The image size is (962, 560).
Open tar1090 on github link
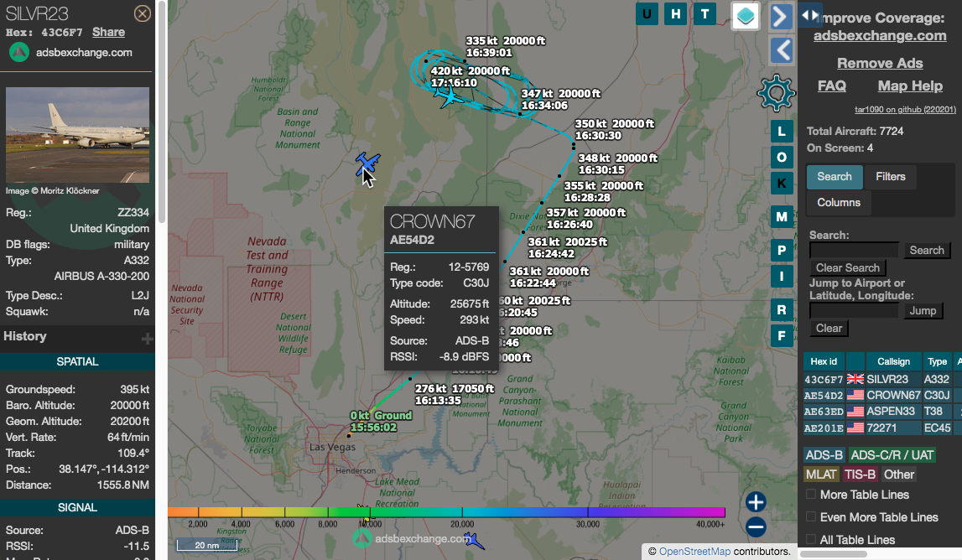pos(905,110)
